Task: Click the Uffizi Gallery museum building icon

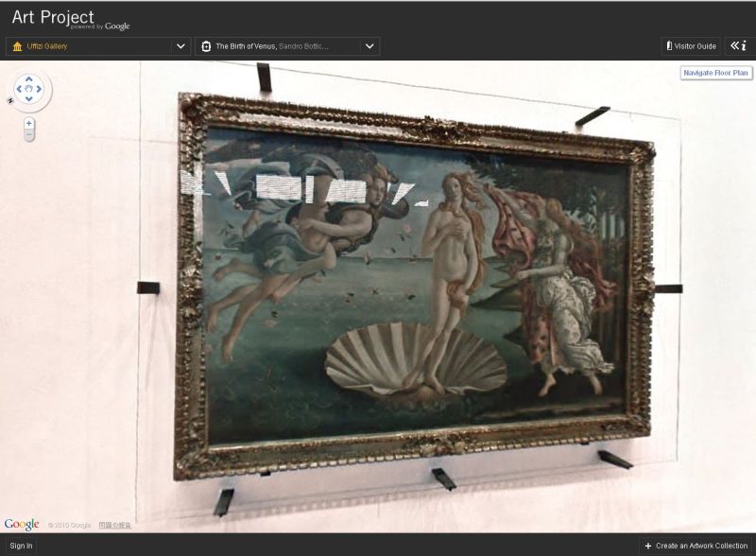Action: tap(17, 46)
